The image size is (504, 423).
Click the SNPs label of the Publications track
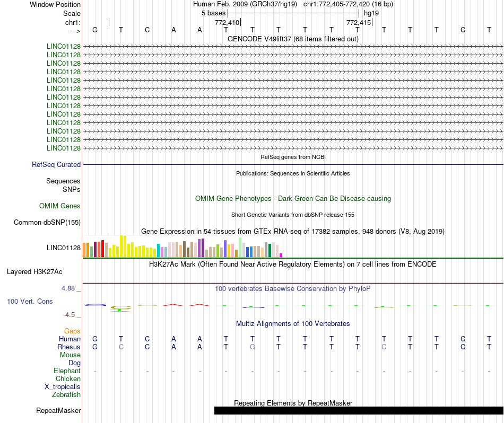tap(72, 189)
